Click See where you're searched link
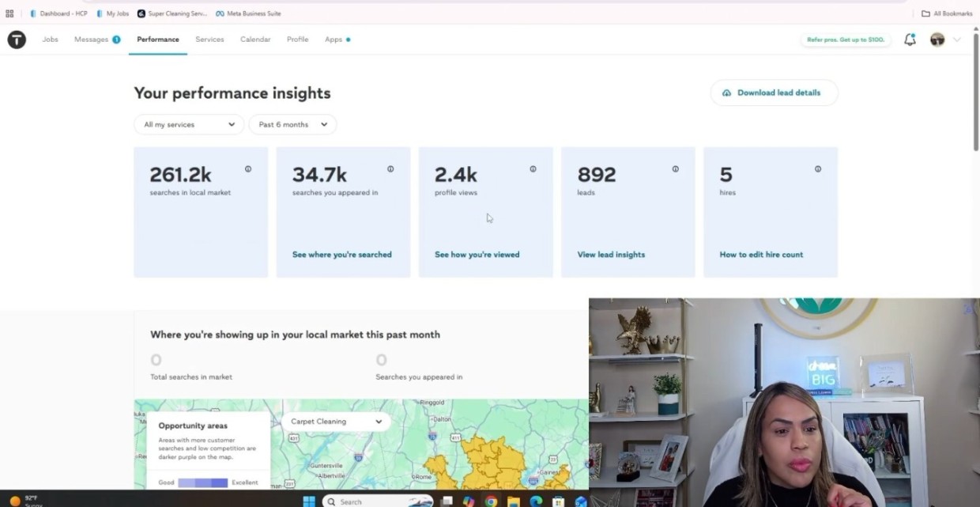 [x=341, y=255]
